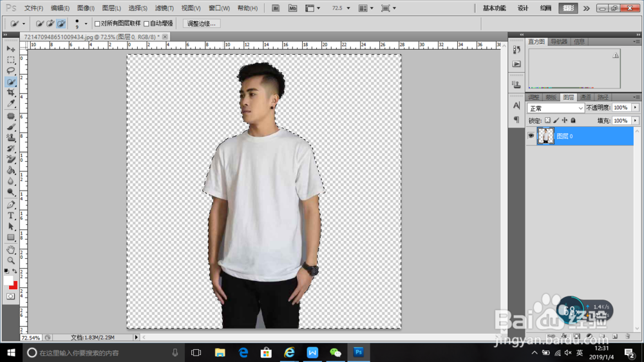Click the 调整边缘... button
Viewport: 644px width, 362px height.
point(201,24)
